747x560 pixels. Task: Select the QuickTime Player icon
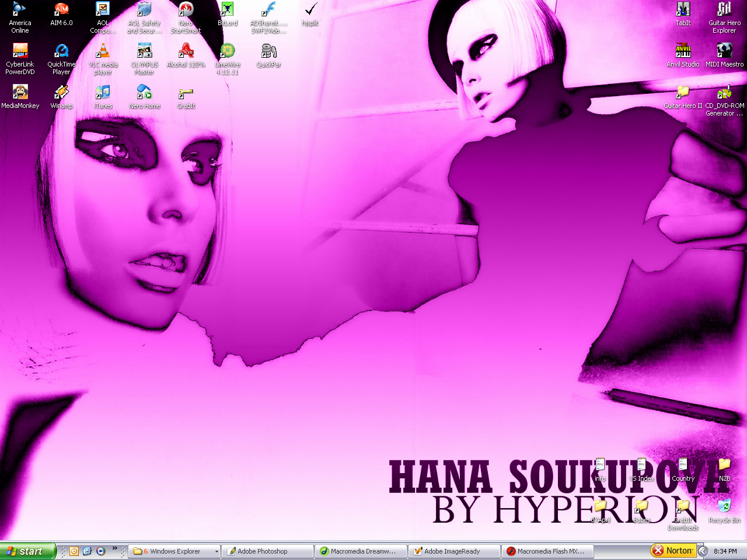coord(61,52)
